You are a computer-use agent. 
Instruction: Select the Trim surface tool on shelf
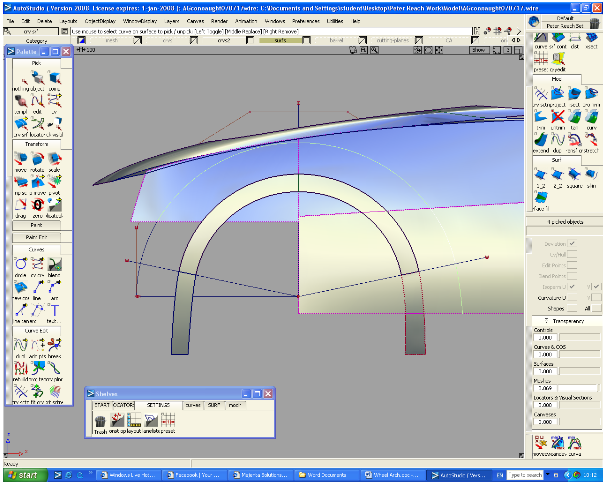pyautogui.click(x=541, y=119)
